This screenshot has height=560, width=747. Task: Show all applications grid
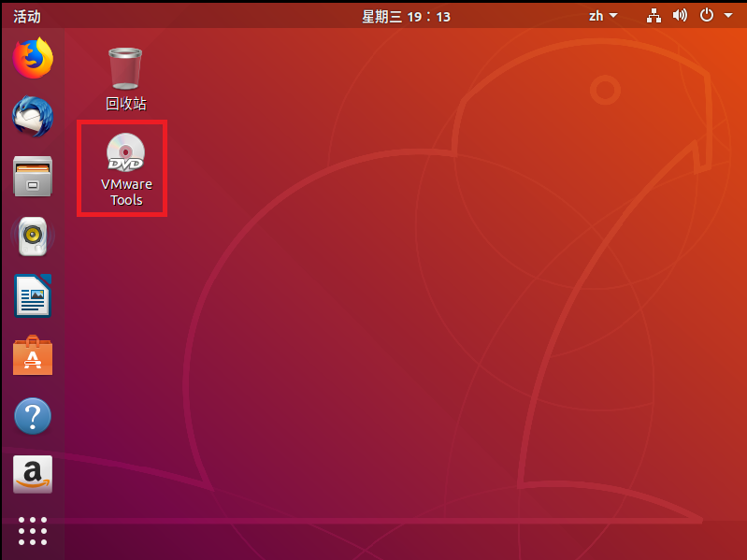pyautogui.click(x=33, y=530)
